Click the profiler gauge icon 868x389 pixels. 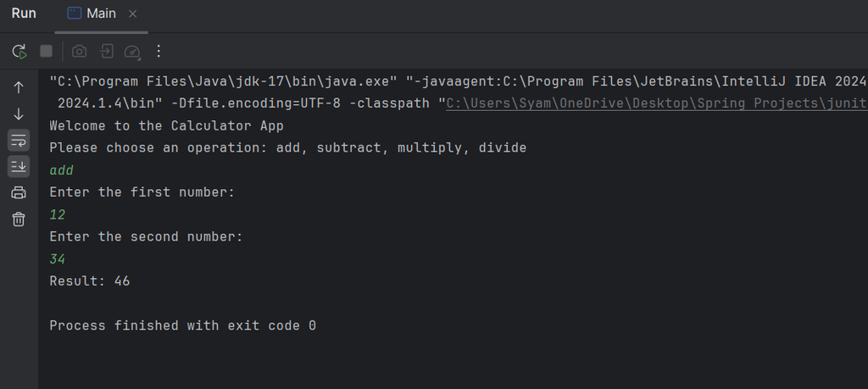[131, 52]
